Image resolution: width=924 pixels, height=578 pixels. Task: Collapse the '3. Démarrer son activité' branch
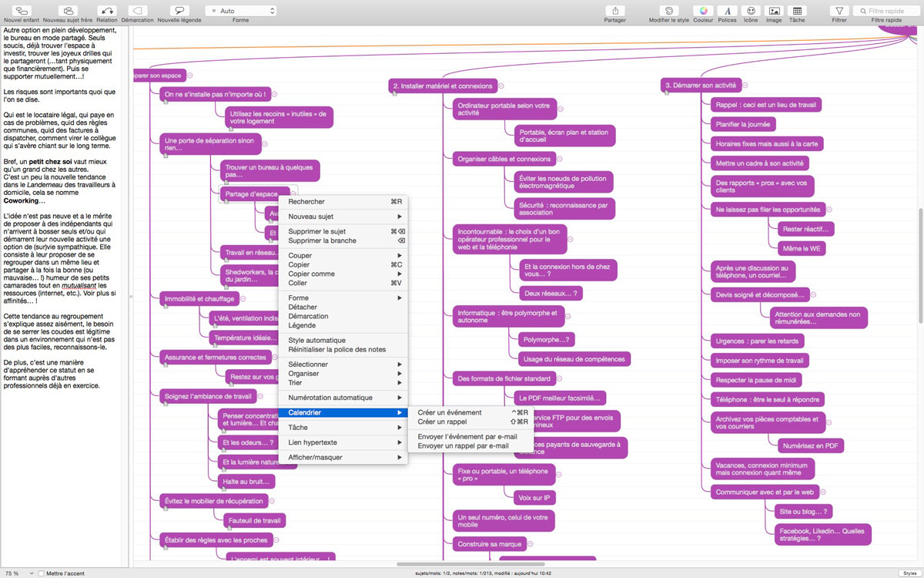pyautogui.click(x=745, y=86)
